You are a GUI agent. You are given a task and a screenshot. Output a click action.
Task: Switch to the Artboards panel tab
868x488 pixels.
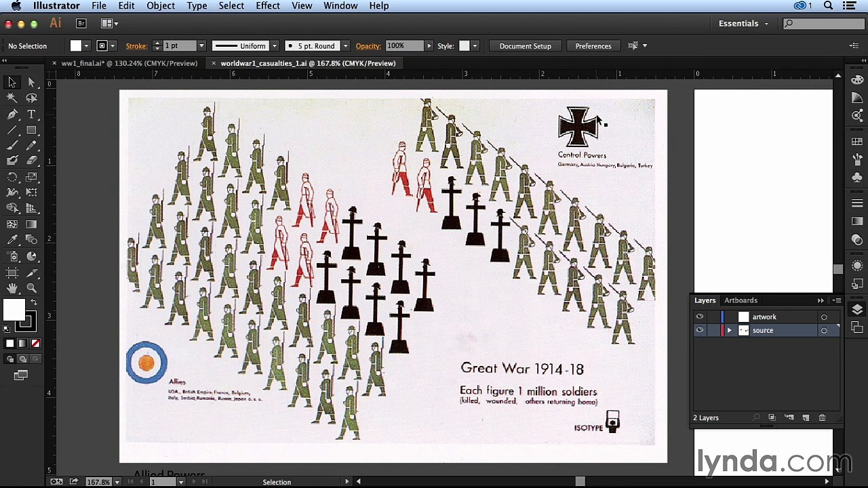(741, 300)
